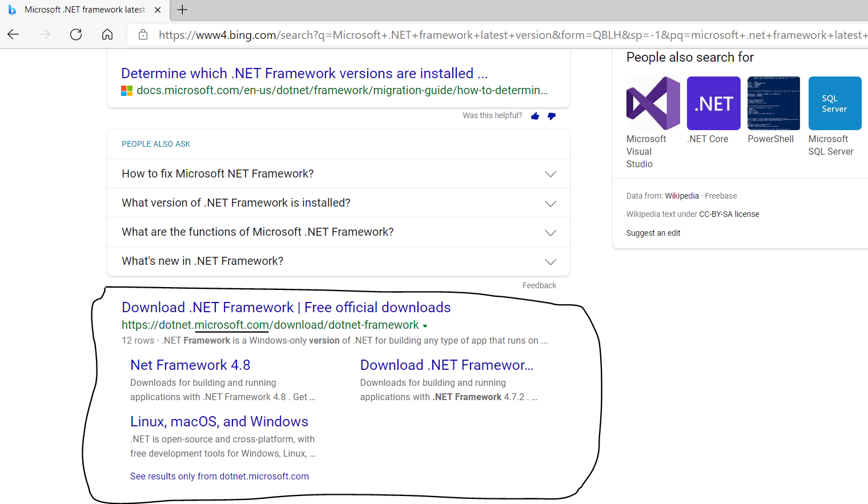Click the browser back arrow
Screen dimensions: 868x504
pos(13,35)
